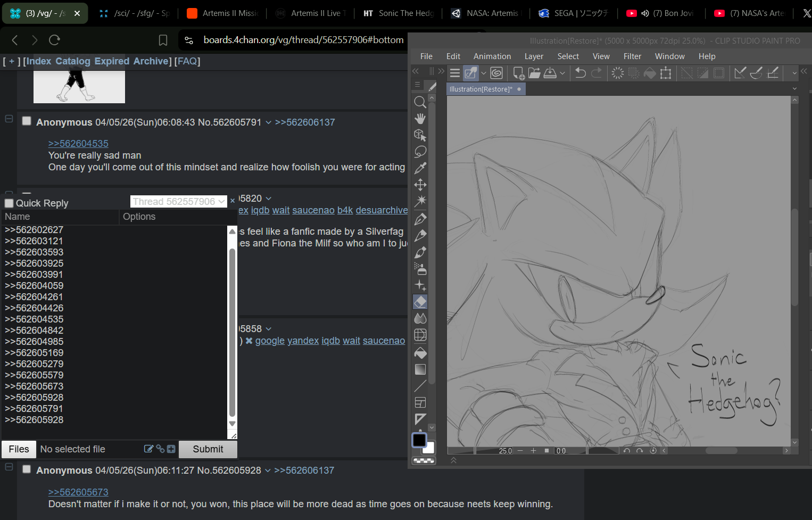This screenshot has width=812, height=520.
Task: Open the canvas tab list chevron
Action: (794, 89)
